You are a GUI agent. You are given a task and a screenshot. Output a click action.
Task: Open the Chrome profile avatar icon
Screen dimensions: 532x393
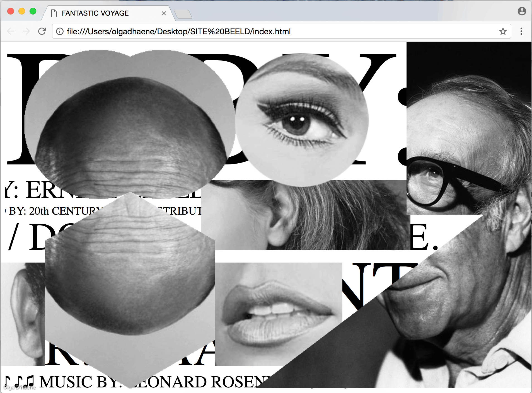pyautogui.click(x=522, y=11)
